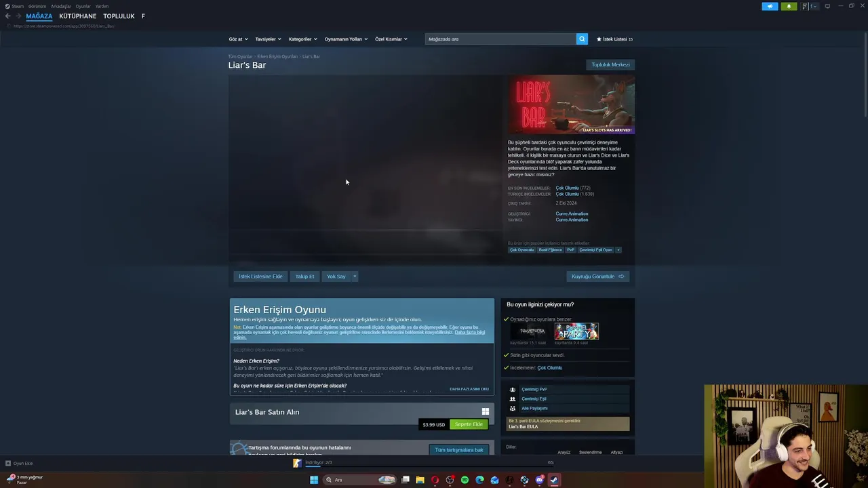Expand early access text via DAHA FAZLASINI OKU
868x488 pixels.
(469, 389)
